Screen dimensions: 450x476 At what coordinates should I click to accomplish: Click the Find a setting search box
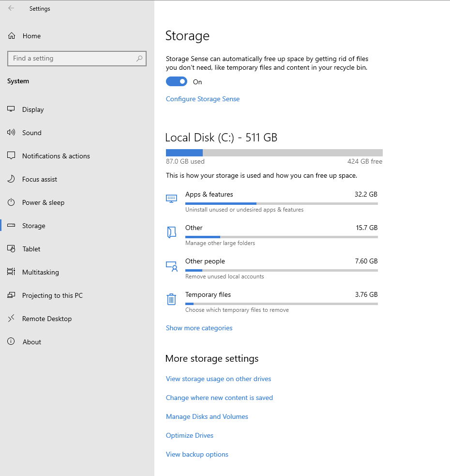(x=73, y=59)
